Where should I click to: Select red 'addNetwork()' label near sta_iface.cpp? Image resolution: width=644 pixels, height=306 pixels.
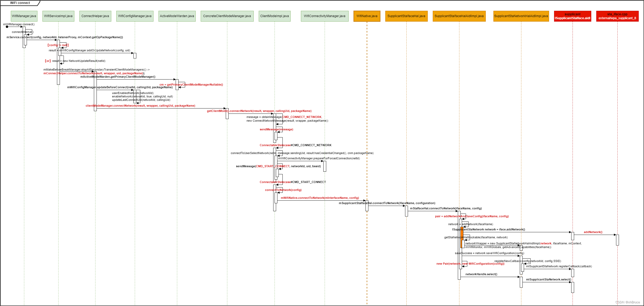(x=593, y=232)
